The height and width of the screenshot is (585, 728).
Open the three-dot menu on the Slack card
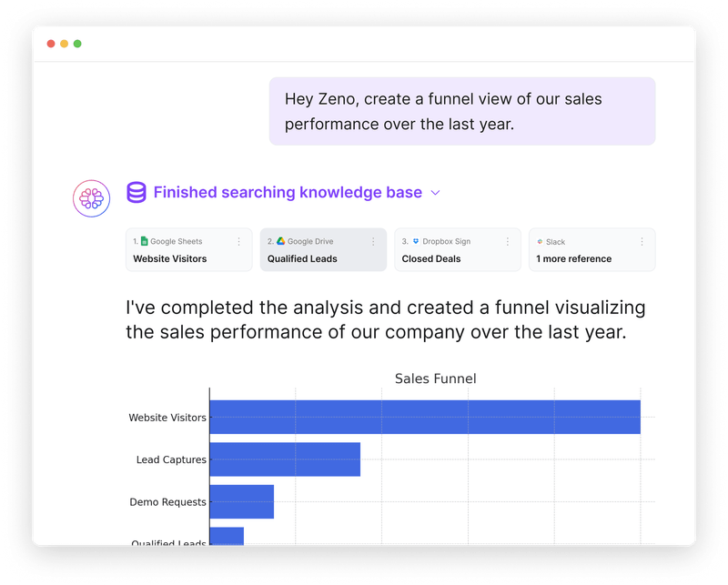pos(641,239)
